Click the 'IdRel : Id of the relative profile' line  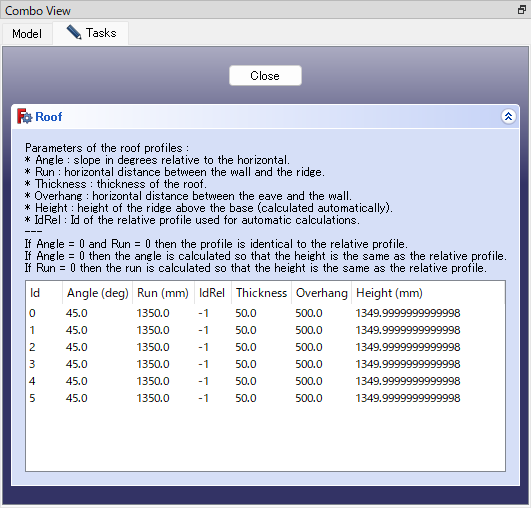192,220
